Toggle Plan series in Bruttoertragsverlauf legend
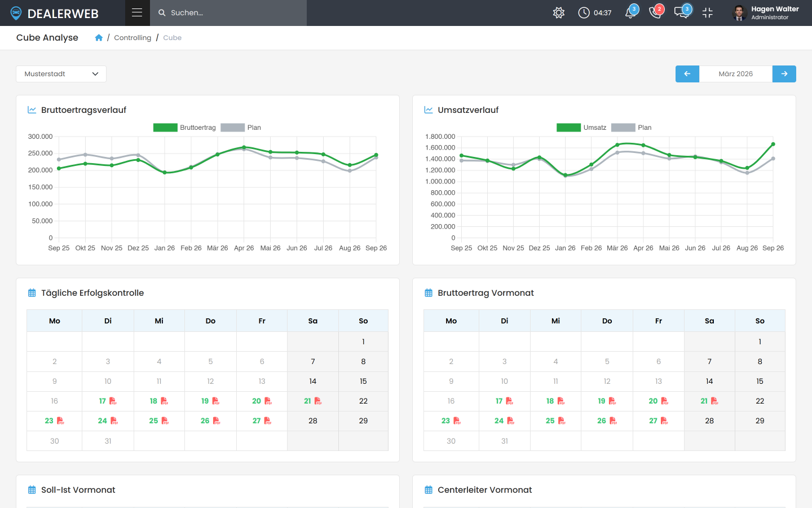Image resolution: width=812 pixels, height=508 pixels. coord(241,128)
